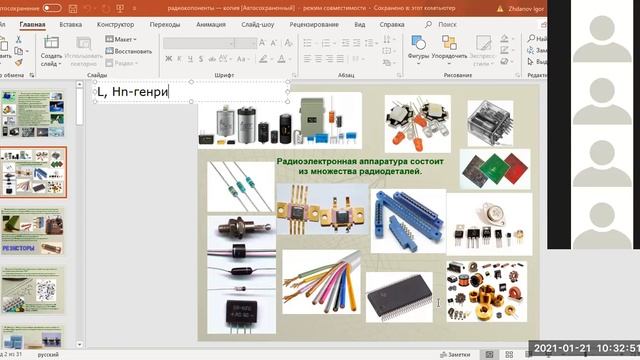The height and width of the screenshot is (360, 640).
Task: Select the Format Painter brush icon
Action: (19, 62)
